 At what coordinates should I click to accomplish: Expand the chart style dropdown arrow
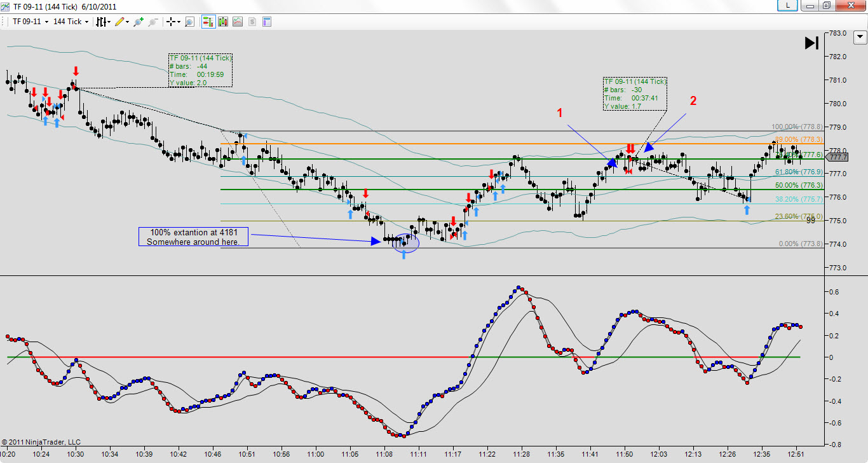[x=109, y=22]
